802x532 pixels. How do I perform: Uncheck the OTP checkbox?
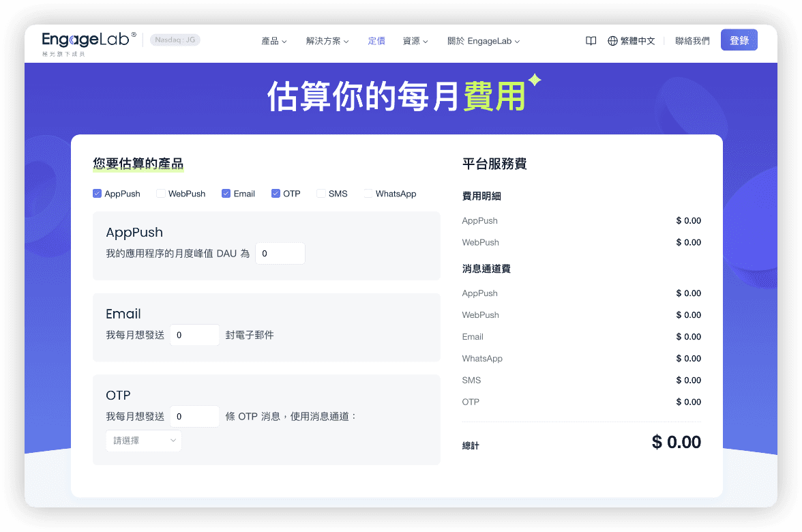(276, 194)
